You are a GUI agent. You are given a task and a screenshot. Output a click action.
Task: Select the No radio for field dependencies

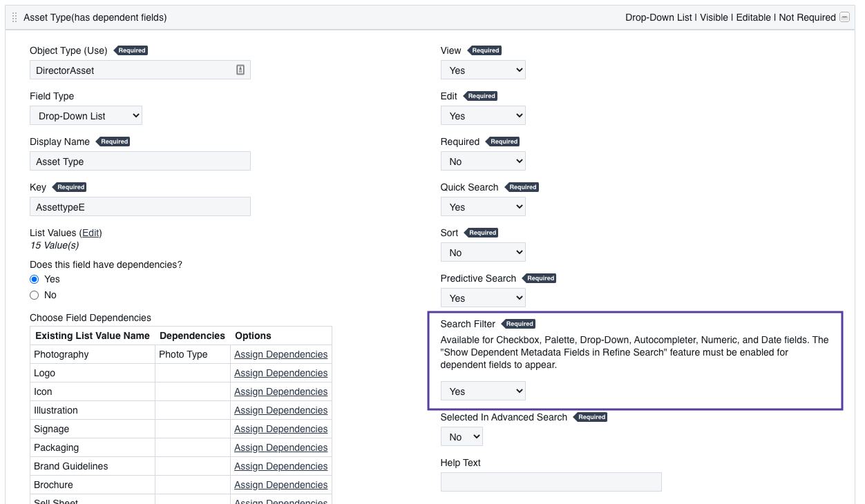pyautogui.click(x=34, y=295)
